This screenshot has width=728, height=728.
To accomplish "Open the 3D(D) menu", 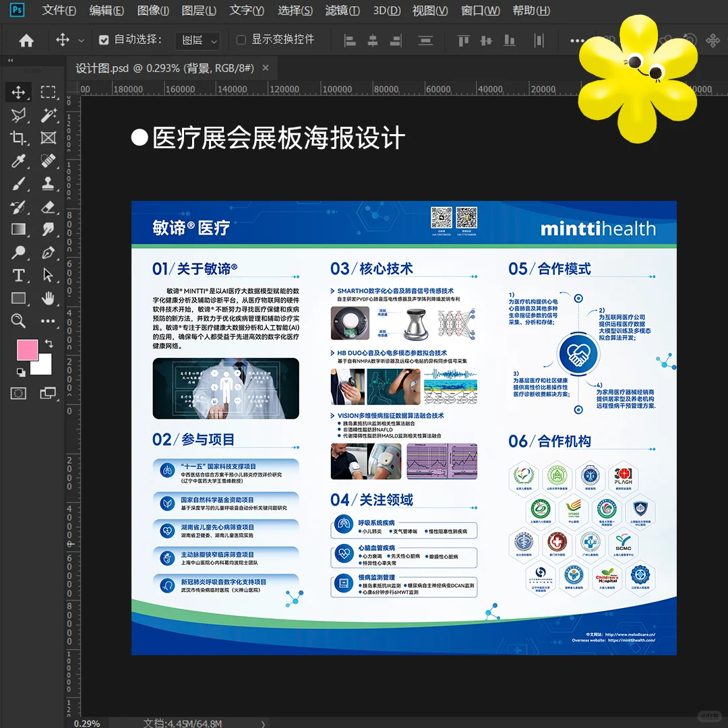I will pyautogui.click(x=387, y=10).
